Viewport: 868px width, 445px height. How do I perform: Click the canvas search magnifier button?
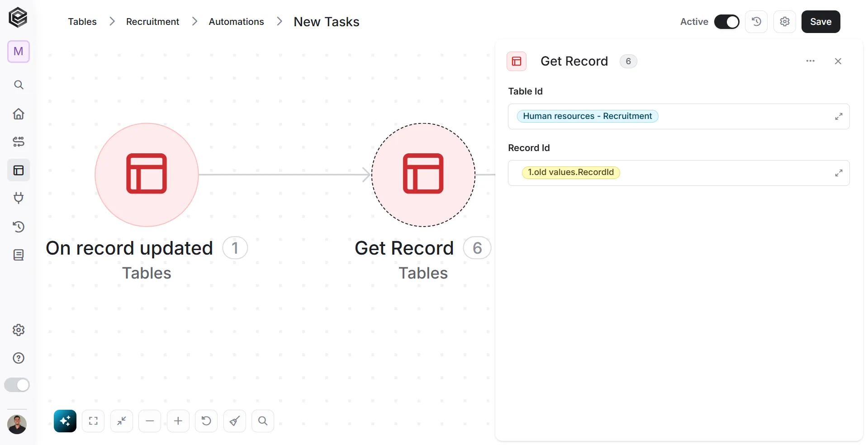(x=263, y=421)
